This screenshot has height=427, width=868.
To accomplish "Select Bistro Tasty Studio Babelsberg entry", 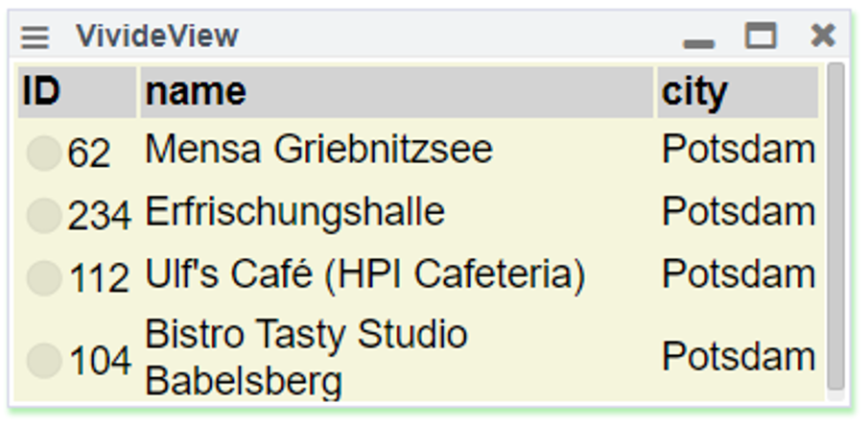I will (x=306, y=357).
